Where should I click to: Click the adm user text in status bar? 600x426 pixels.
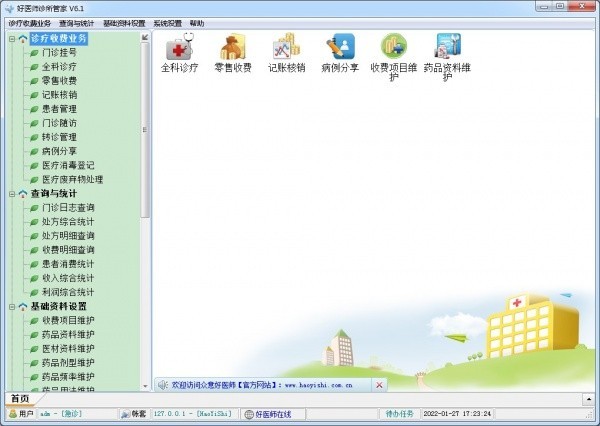61,414
